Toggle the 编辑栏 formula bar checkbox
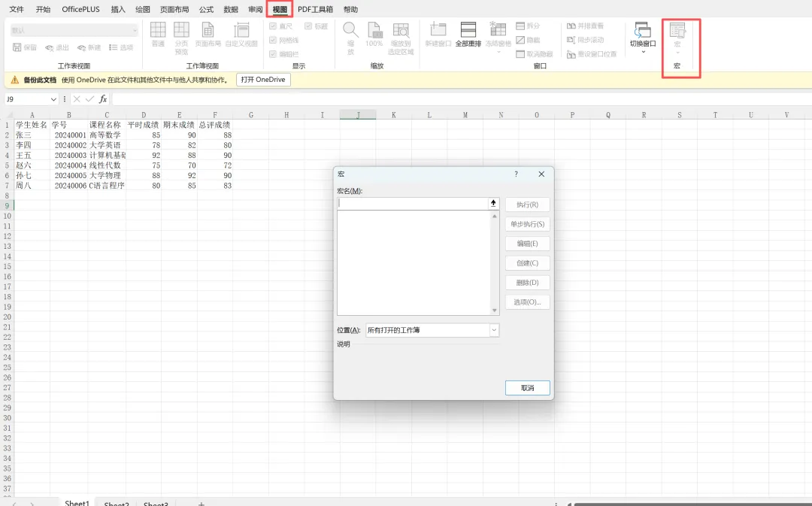This screenshot has height=506, width=812. tap(273, 54)
